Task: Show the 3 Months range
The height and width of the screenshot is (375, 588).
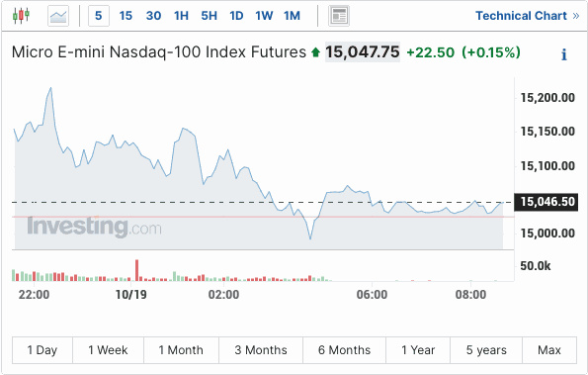Action: [261, 350]
